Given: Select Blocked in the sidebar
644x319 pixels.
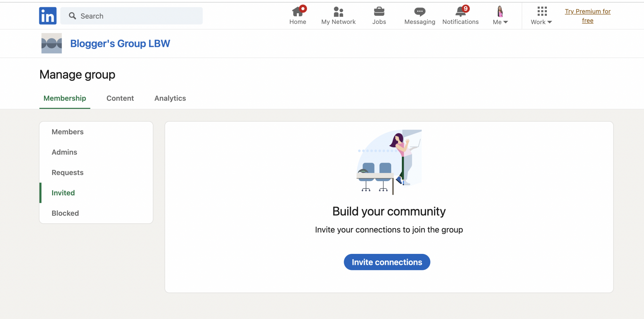Looking at the screenshot, I should click(65, 213).
